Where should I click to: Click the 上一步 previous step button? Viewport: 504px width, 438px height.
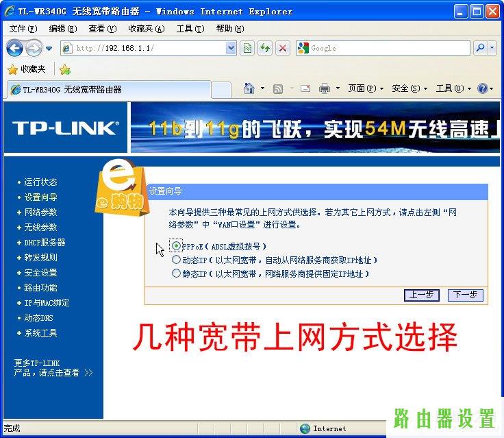tap(421, 295)
